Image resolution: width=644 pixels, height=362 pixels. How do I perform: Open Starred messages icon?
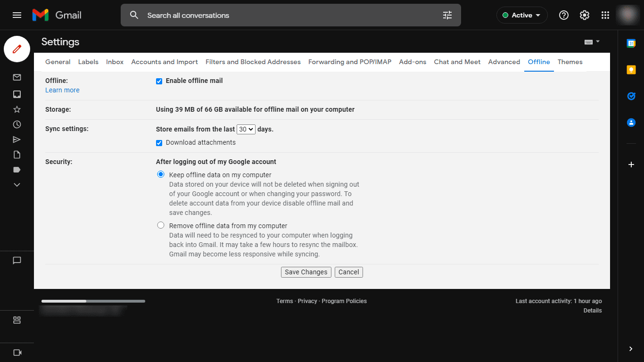(17, 109)
